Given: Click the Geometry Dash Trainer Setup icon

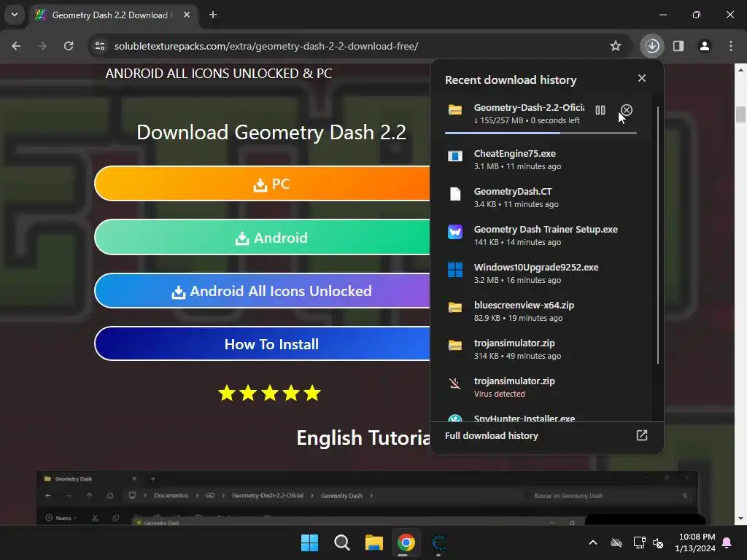Looking at the screenshot, I should pyautogui.click(x=455, y=232).
